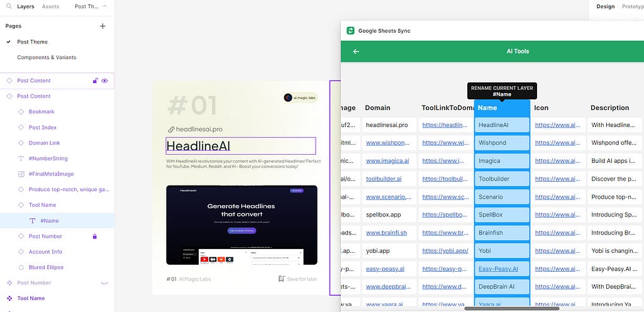Click the Wishpond name cell
This screenshot has height=312, width=644.
(502, 143)
